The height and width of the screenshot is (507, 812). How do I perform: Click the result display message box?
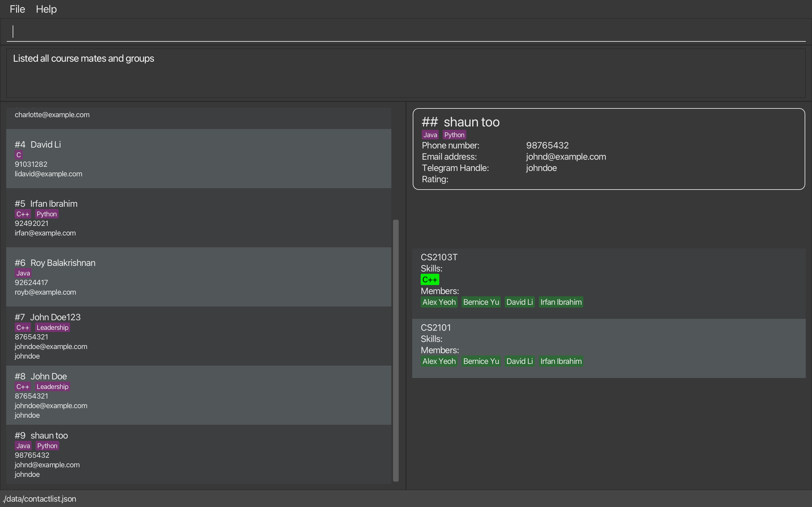coord(405,74)
